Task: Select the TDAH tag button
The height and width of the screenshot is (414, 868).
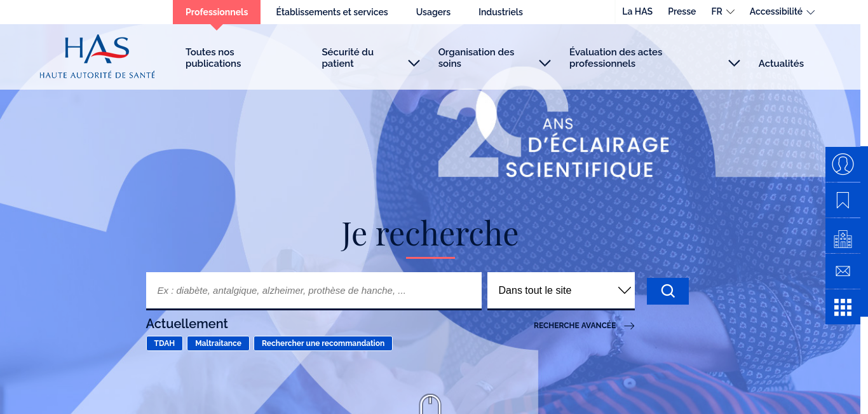Action: 165,343
